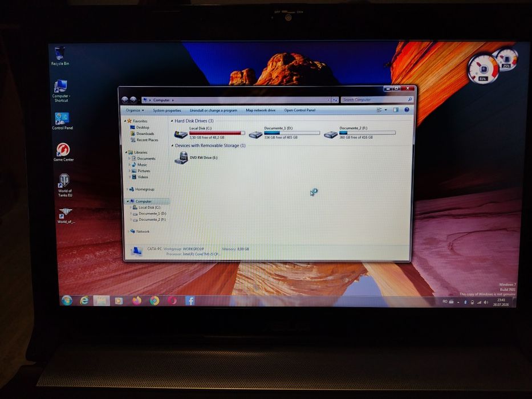
Task: Toggle the preview pane button
Action: [396, 110]
